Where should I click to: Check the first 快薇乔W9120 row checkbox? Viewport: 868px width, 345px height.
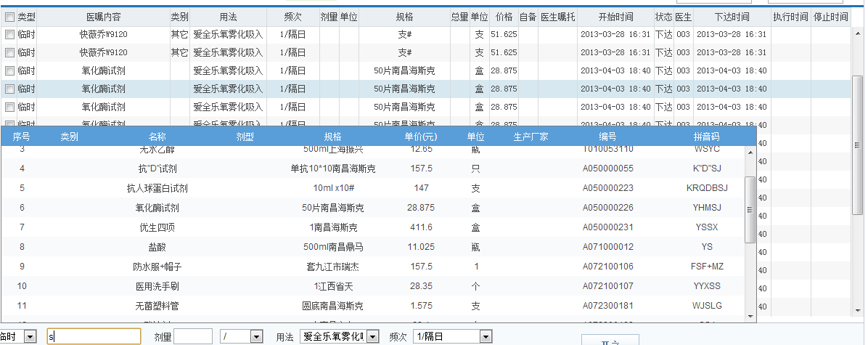coord(9,34)
